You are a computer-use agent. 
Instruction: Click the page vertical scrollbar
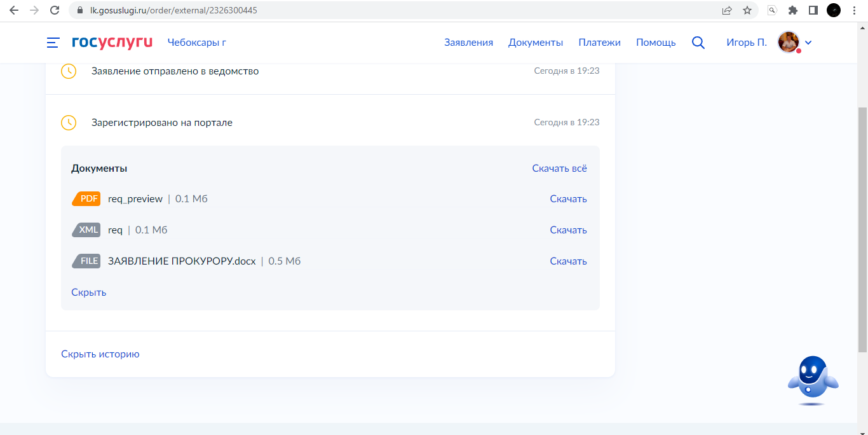pos(862,229)
